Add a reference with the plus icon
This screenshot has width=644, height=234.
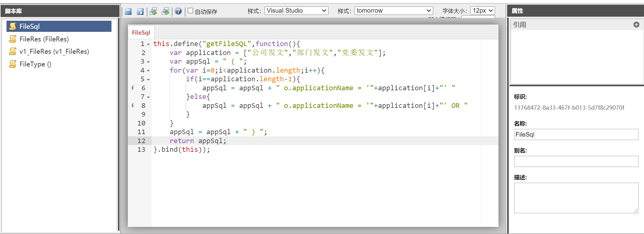pyautogui.click(x=636, y=25)
